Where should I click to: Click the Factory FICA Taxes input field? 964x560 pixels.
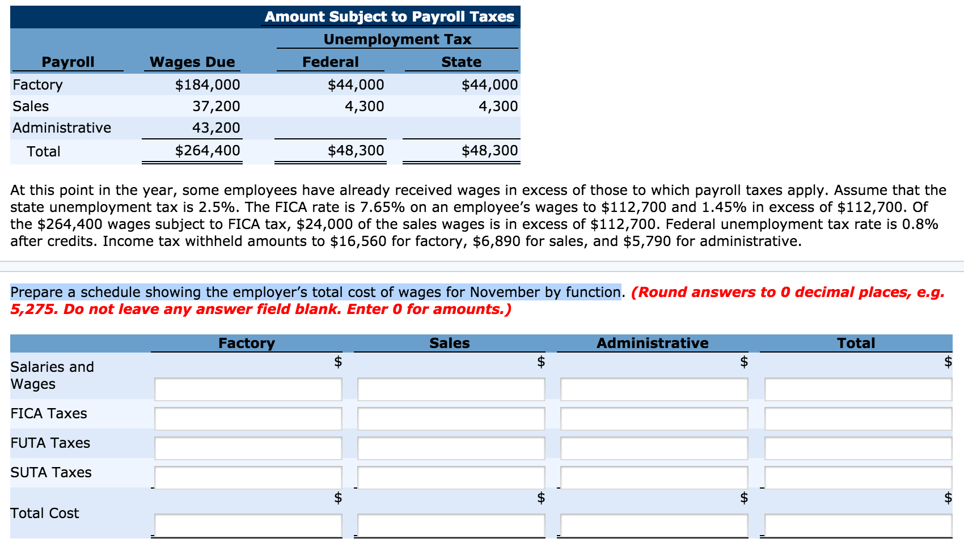coord(248,419)
